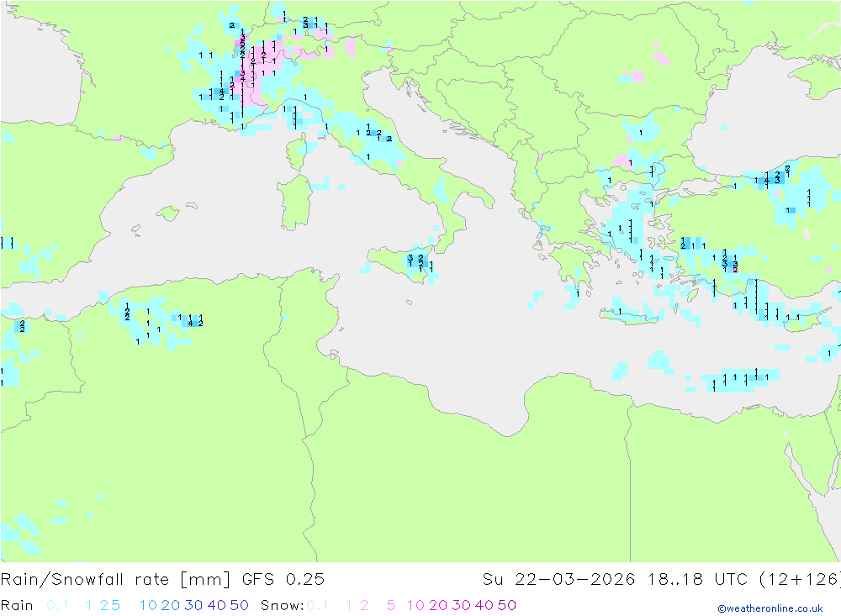Click the "Rain" legend label

pos(17,605)
